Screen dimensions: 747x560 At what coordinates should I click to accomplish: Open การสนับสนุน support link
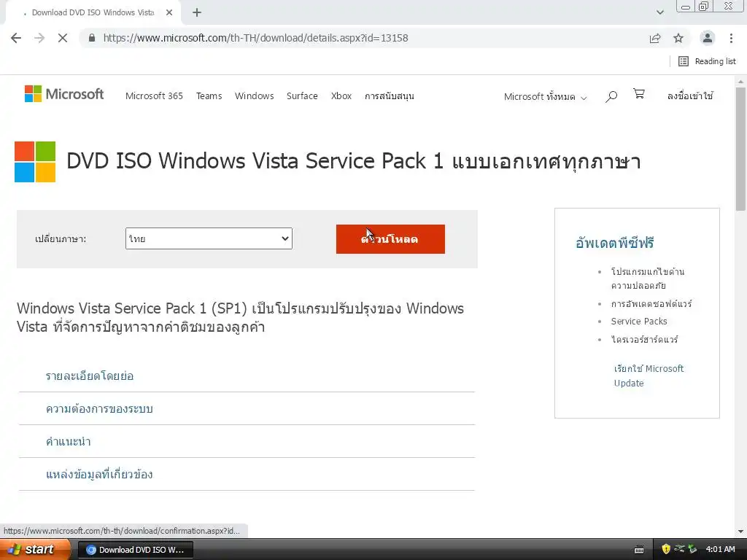(390, 96)
